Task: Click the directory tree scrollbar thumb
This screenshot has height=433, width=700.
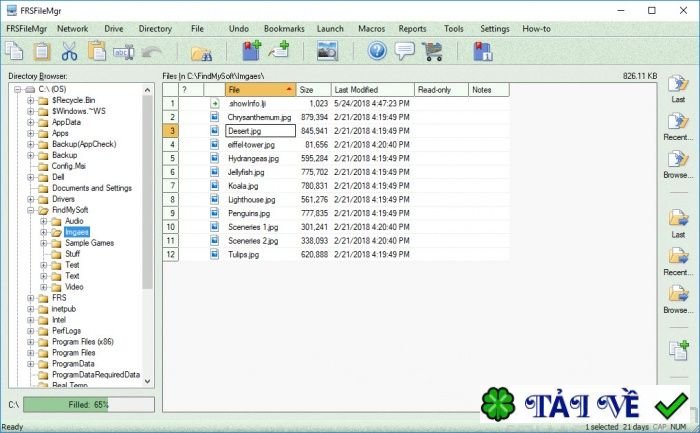Action: tap(147, 192)
